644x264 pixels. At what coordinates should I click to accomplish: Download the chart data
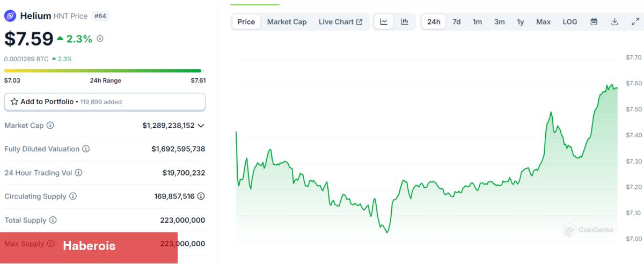pyautogui.click(x=614, y=22)
